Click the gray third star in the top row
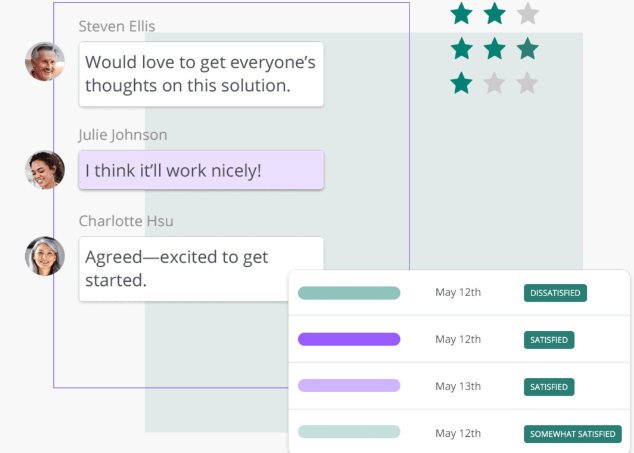 [527, 14]
